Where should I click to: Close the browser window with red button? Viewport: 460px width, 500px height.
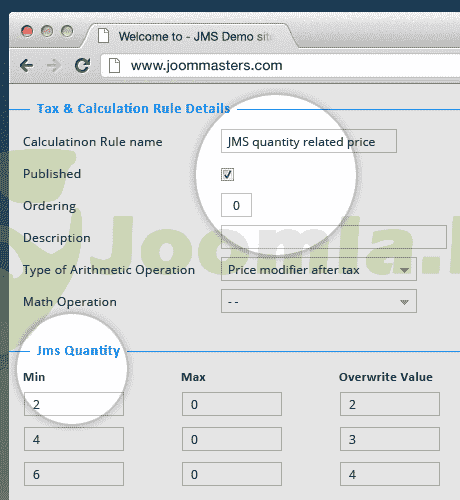click(27, 31)
